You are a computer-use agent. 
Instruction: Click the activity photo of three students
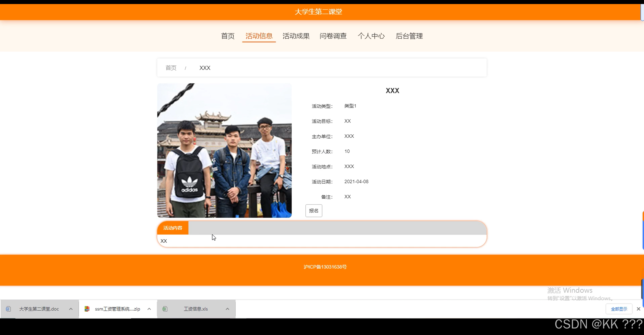click(224, 150)
